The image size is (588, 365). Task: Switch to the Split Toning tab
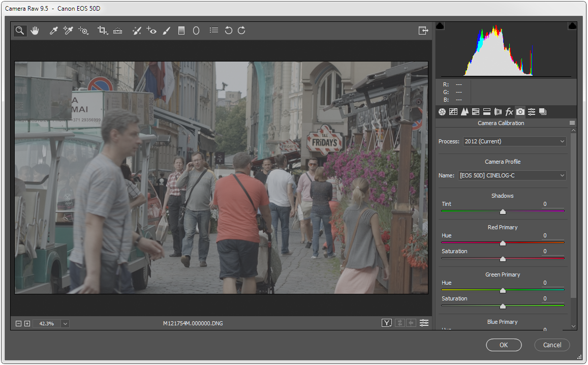487,112
